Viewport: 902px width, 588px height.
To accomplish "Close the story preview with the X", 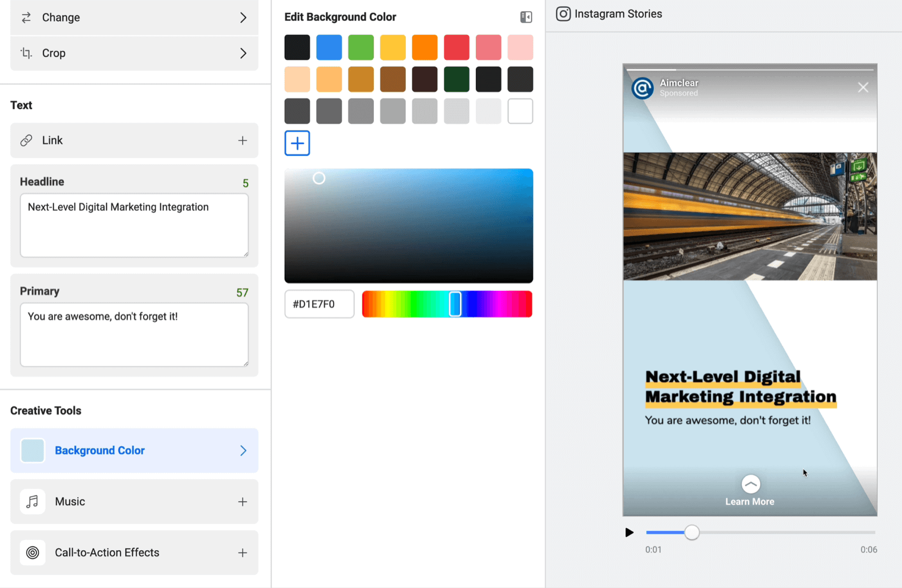I will pyautogui.click(x=863, y=87).
